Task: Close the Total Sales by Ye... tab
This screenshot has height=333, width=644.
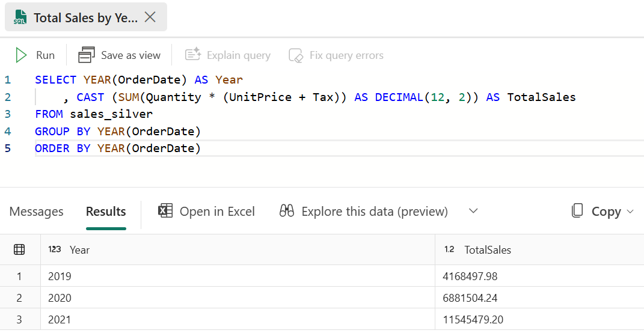Action: coord(150,17)
